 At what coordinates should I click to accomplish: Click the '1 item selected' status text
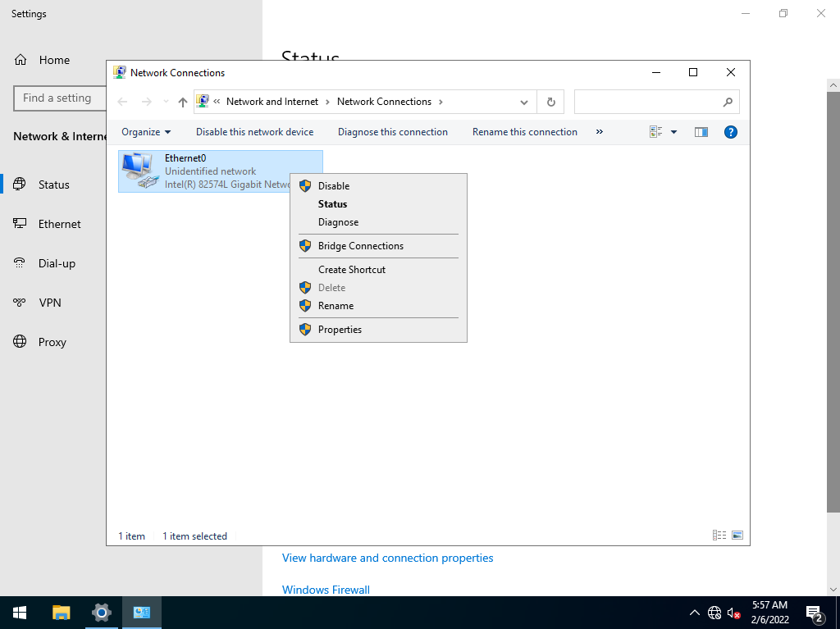point(194,536)
